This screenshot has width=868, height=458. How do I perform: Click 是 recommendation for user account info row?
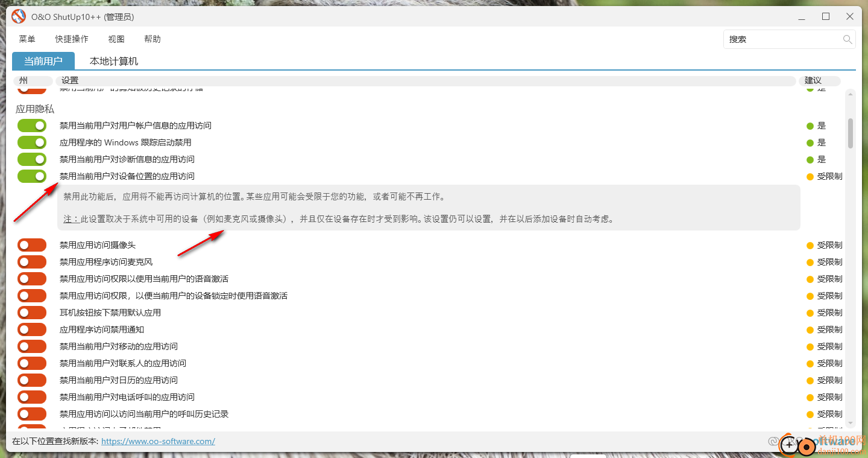(x=816, y=126)
